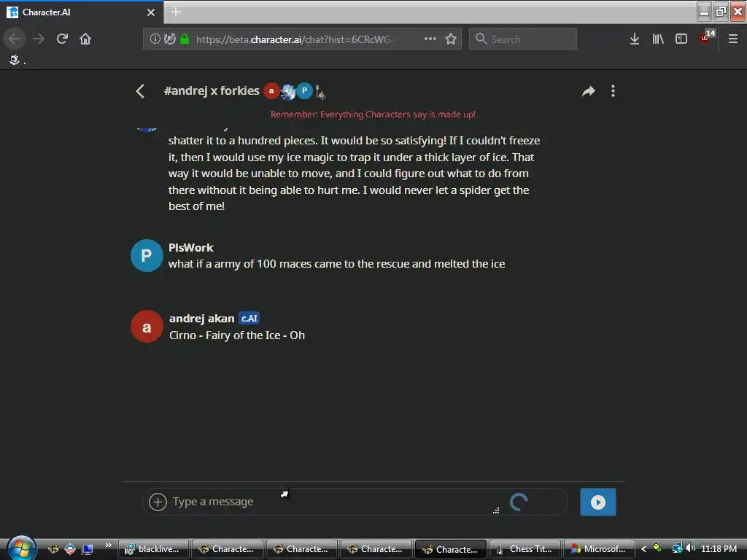Click the red 'a' avatar in room header
The width and height of the screenshot is (747, 560).
point(271,91)
